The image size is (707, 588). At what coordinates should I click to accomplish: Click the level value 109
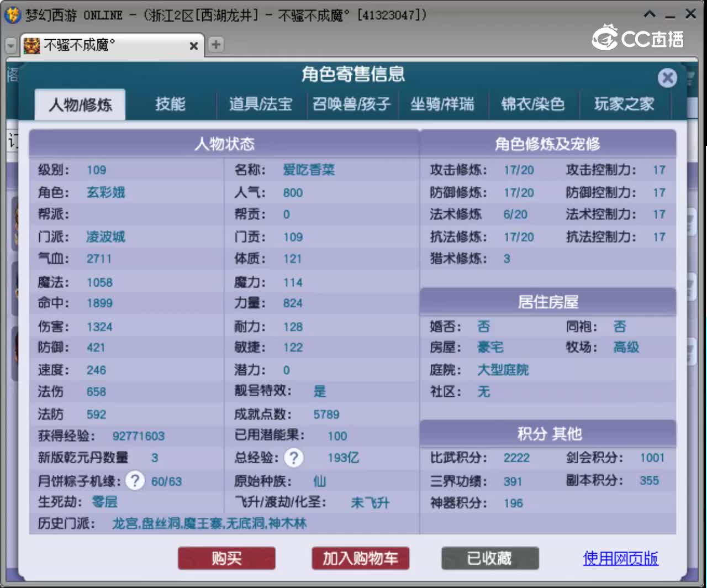point(97,170)
